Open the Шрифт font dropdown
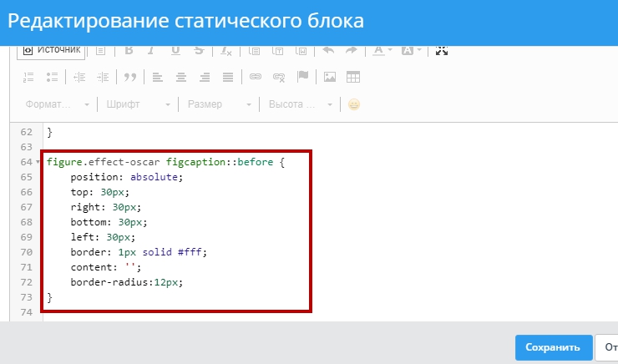Viewport: 618px width, 364px height. coord(139,104)
